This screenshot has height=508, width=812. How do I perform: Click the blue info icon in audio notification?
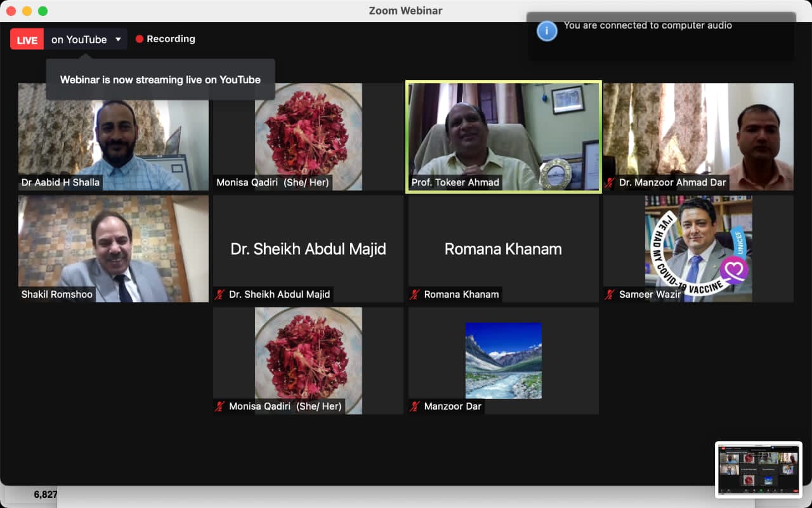coord(547,30)
